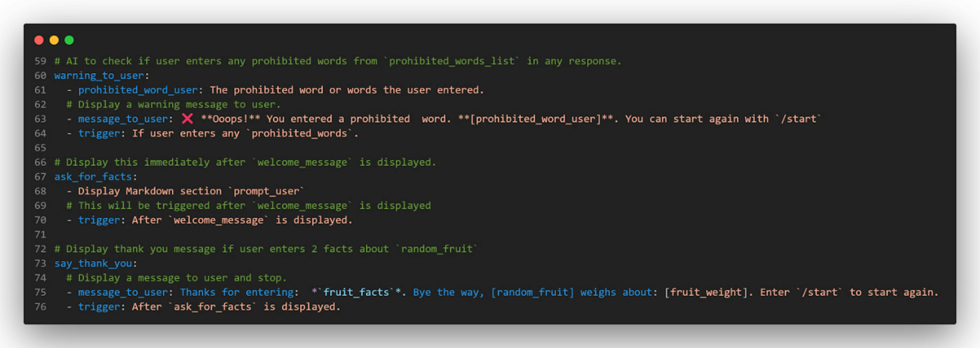The height and width of the screenshot is (348, 980).
Task: Click the empty line 65 in the editor
Action: (152, 148)
